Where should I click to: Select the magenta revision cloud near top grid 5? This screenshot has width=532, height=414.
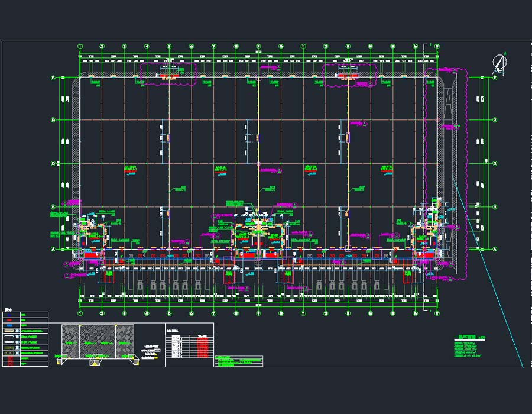(168, 74)
